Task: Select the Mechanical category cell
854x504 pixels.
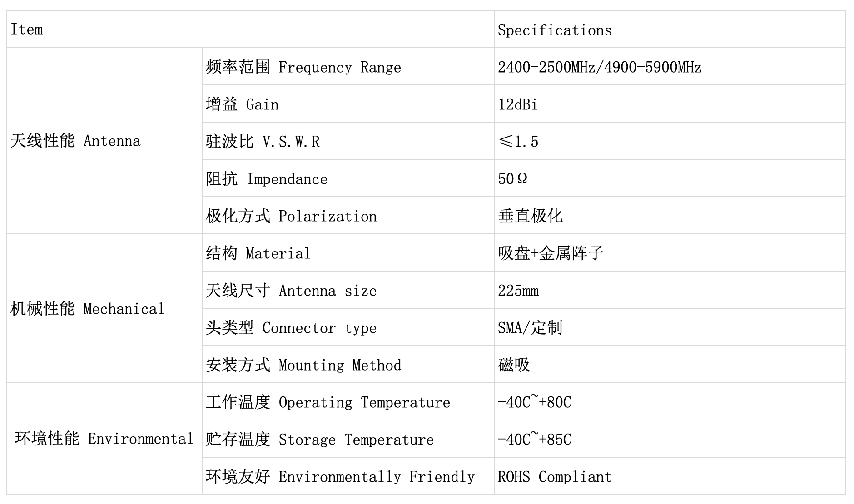Action: (104, 308)
